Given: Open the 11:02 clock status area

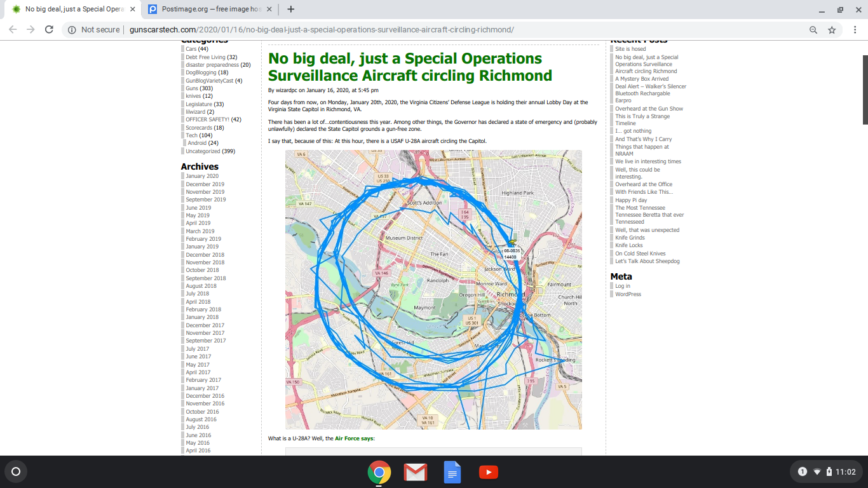Looking at the screenshot, I should click(845, 472).
